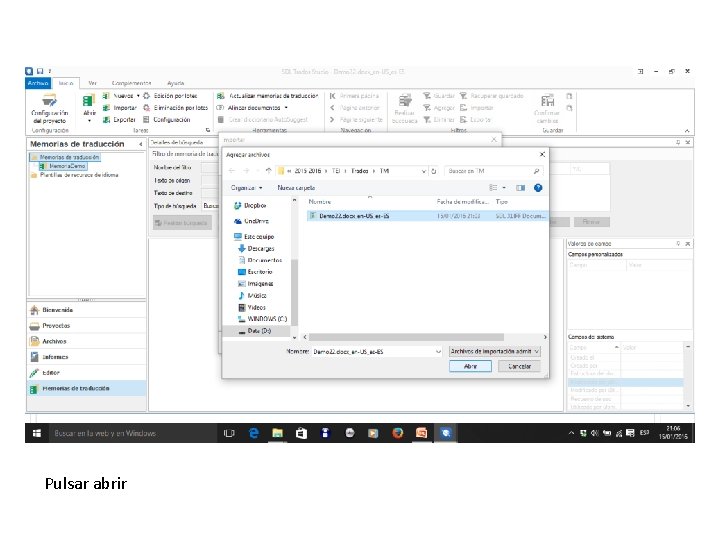
Task: Sort files by Nombre column header
Action: (x=320, y=202)
